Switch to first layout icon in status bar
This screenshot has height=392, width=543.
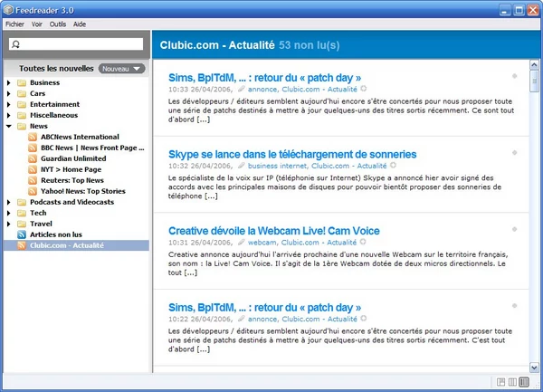point(500,382)
